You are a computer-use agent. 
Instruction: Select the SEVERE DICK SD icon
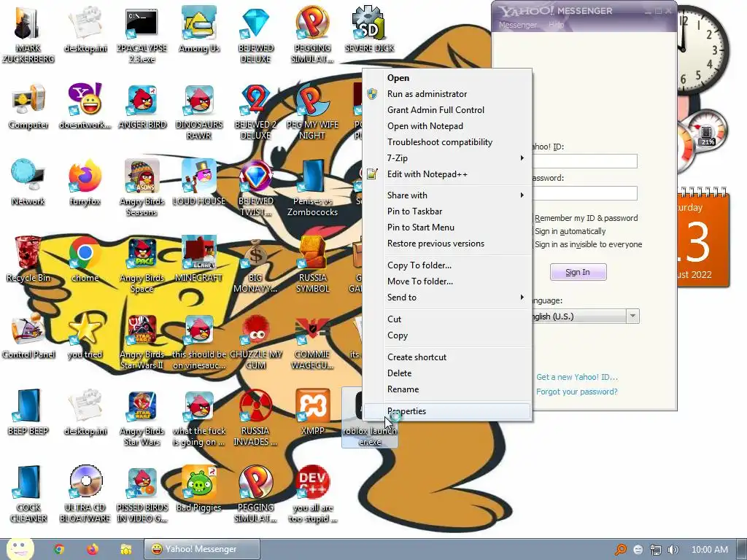(x=369, y=24)
